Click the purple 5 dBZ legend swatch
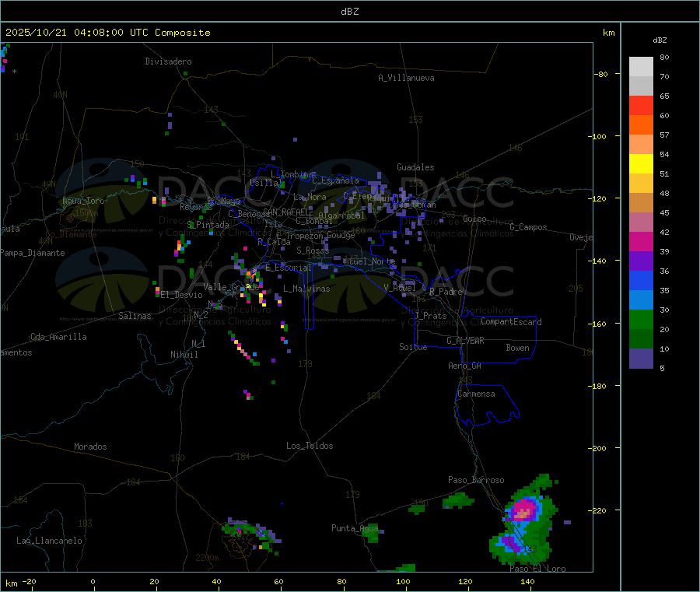The height and width of the screenshot is (592, 700). click(x=641, y=359)
